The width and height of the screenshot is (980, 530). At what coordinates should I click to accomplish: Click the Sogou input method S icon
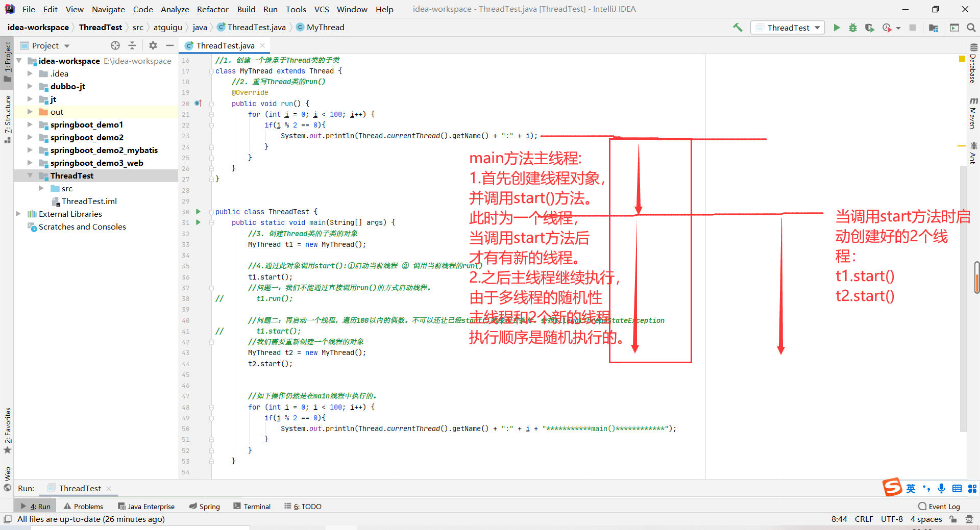point(893,488)
